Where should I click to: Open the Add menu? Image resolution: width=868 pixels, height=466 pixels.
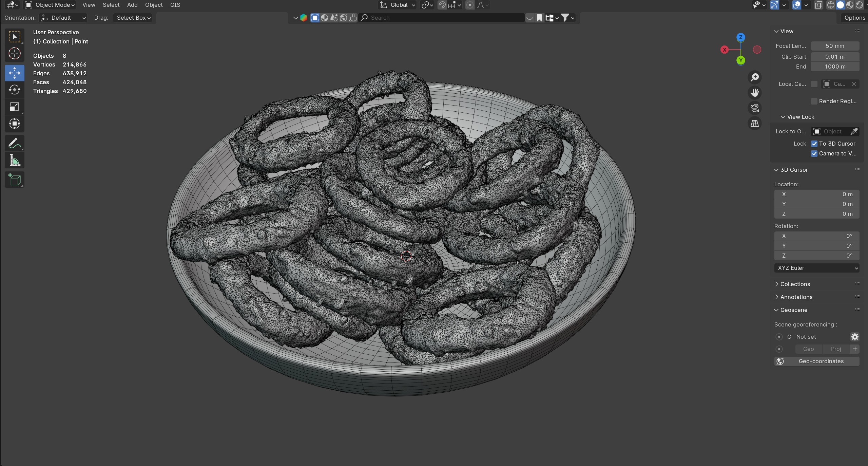[x=132, y=5]
